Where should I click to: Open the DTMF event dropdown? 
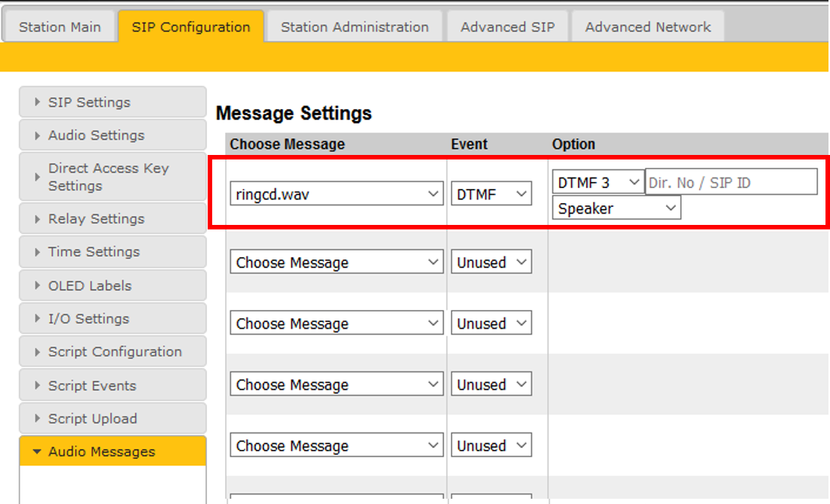[x=491, y=194]
